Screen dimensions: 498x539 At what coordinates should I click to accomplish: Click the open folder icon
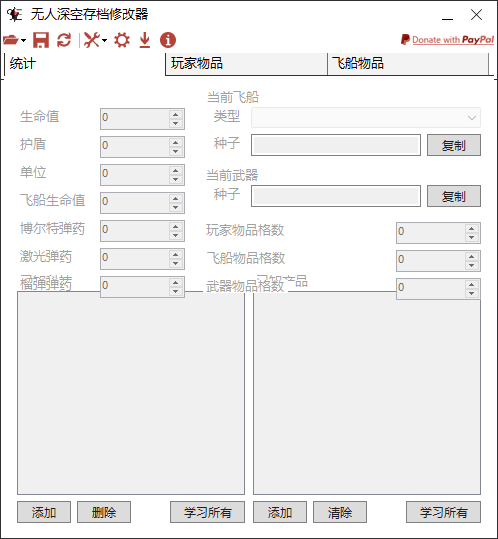coord(10,40)
